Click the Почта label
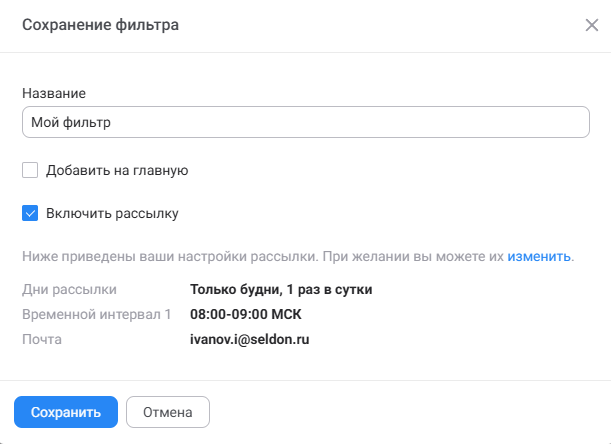The image size is (611, 444). 42,339
